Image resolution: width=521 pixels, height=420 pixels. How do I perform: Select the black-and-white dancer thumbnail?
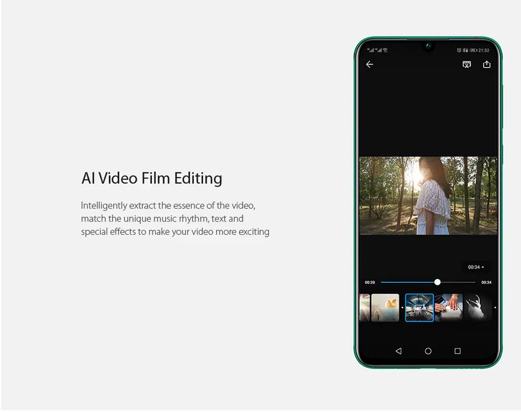pyautogui.click(x=478, y=307)
